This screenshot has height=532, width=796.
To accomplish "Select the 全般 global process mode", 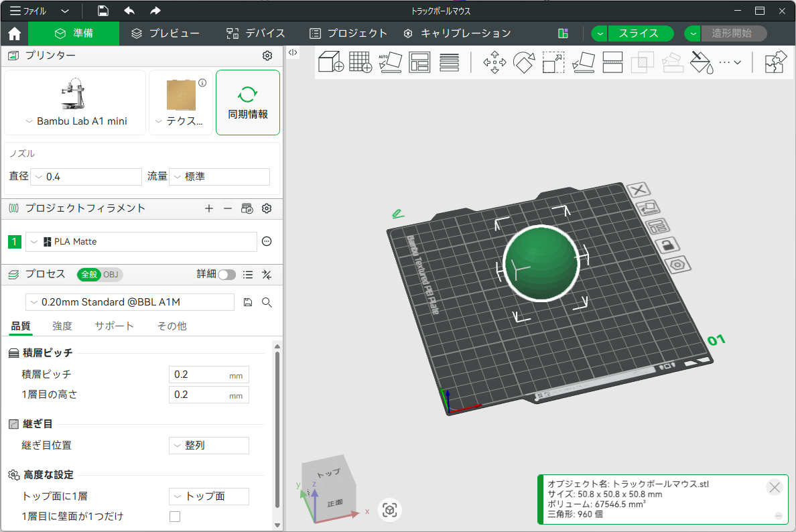I will pos(89,275).
